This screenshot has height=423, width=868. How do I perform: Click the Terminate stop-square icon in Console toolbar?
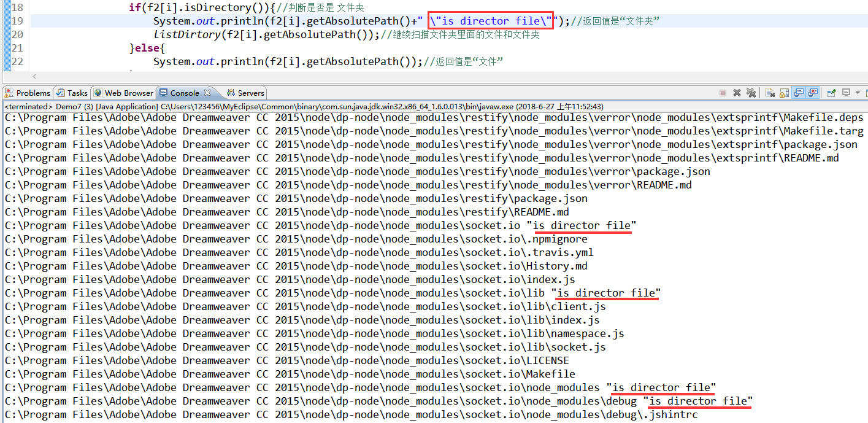(x=723, y=93)
